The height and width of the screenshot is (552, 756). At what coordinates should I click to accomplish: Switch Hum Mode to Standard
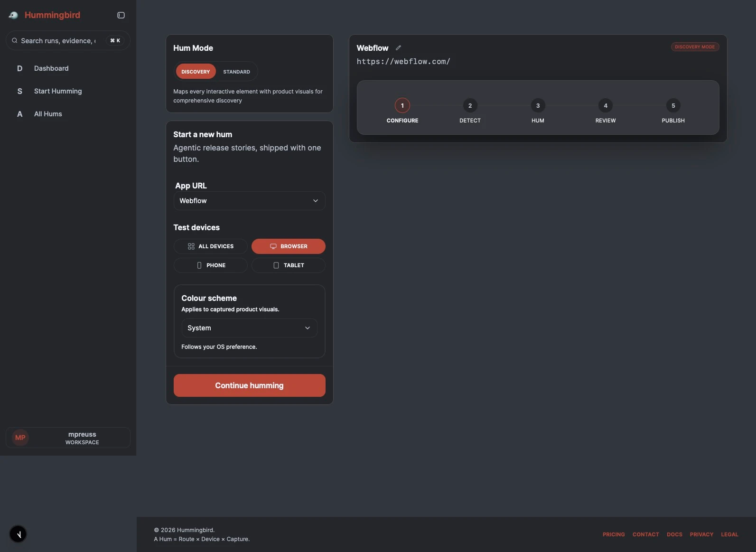[236, 72]
